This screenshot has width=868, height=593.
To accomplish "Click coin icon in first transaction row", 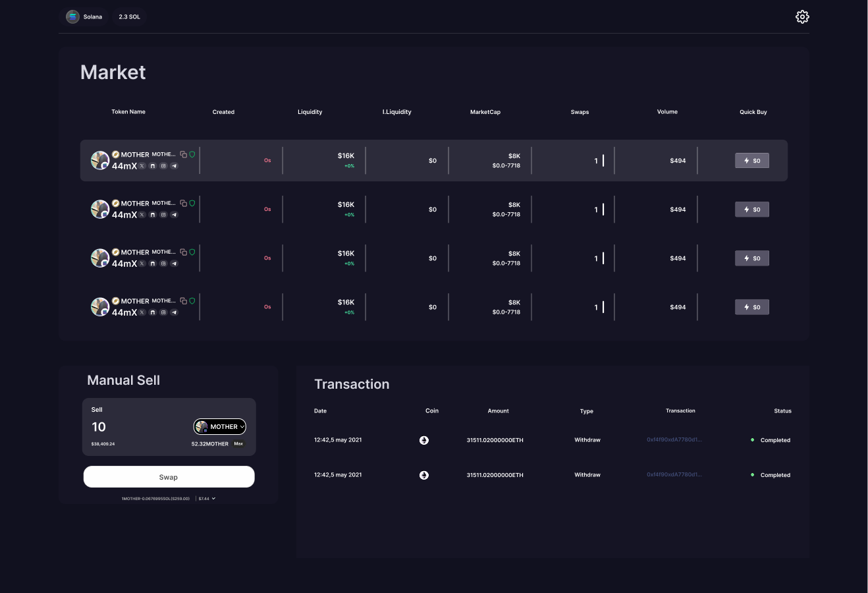I will pos(424,440).
